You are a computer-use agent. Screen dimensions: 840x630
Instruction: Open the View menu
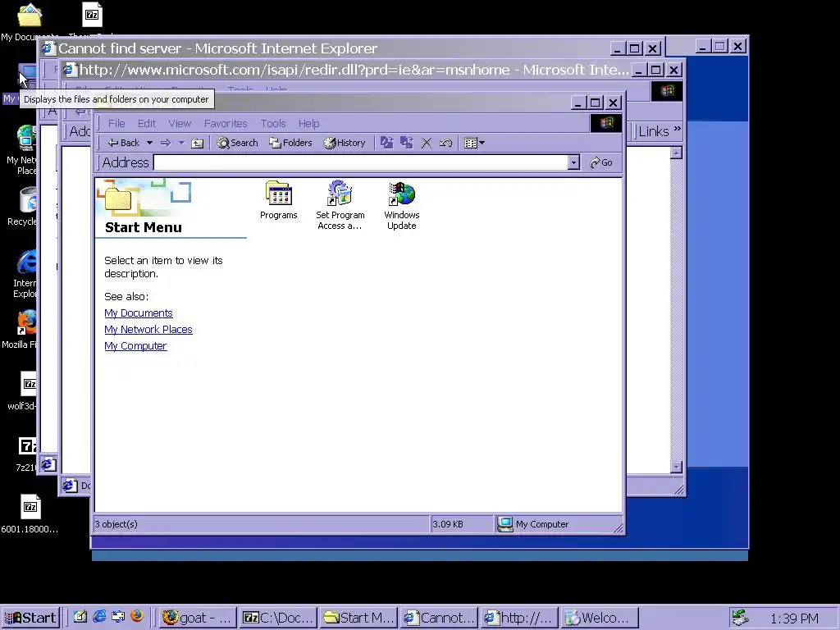click(x=180, y=123)
